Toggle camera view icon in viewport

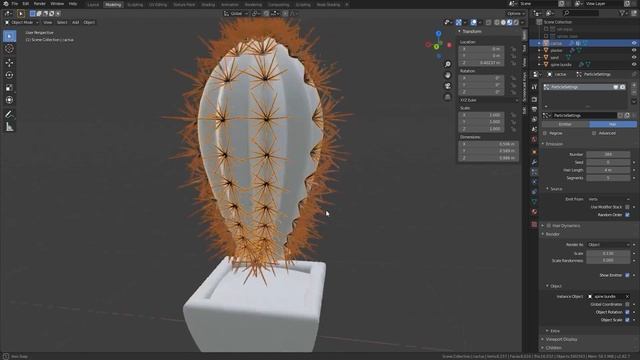pos(448,86)
